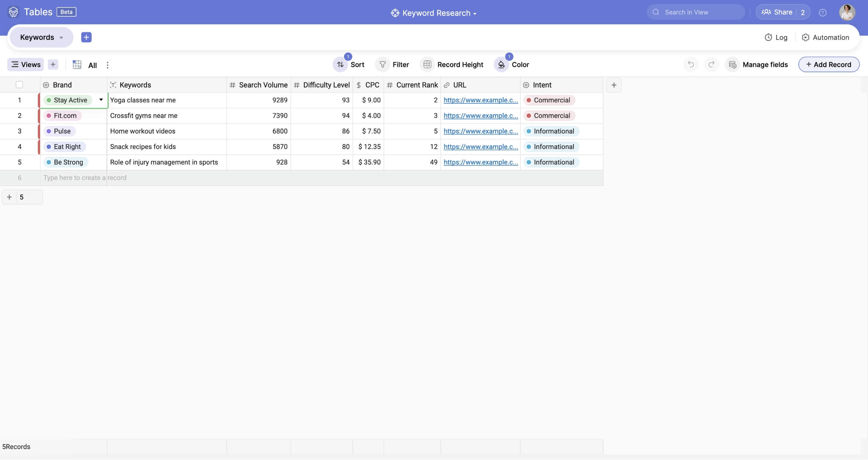Click the redo arrow icon
The height and width of the screenshot is (460, 868).
click(x=711, y=65)
